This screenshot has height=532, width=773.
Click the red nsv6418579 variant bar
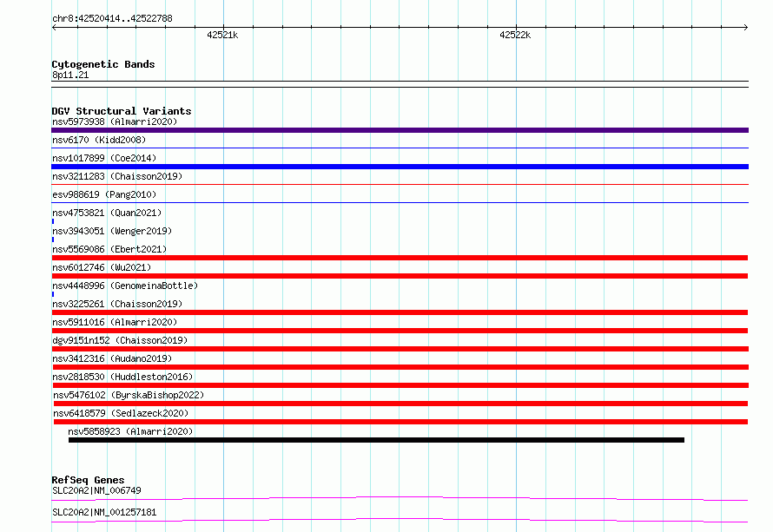tap(400, 422)
